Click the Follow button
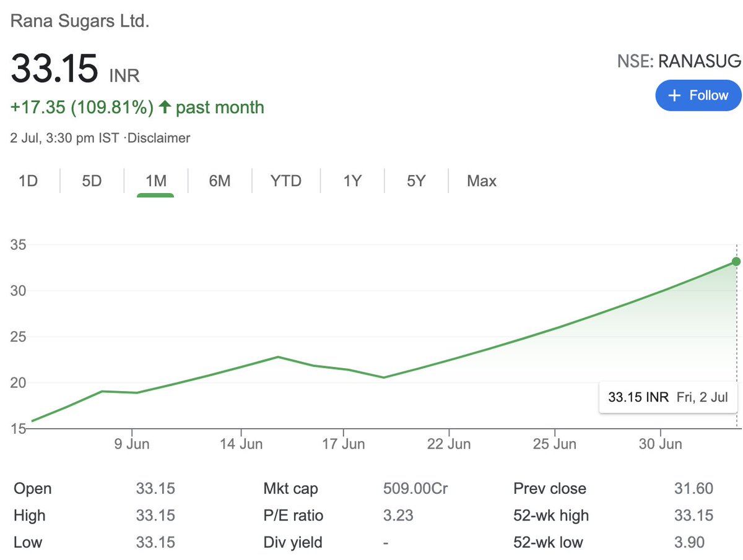 pyautogui.click(x=698, y=96)
